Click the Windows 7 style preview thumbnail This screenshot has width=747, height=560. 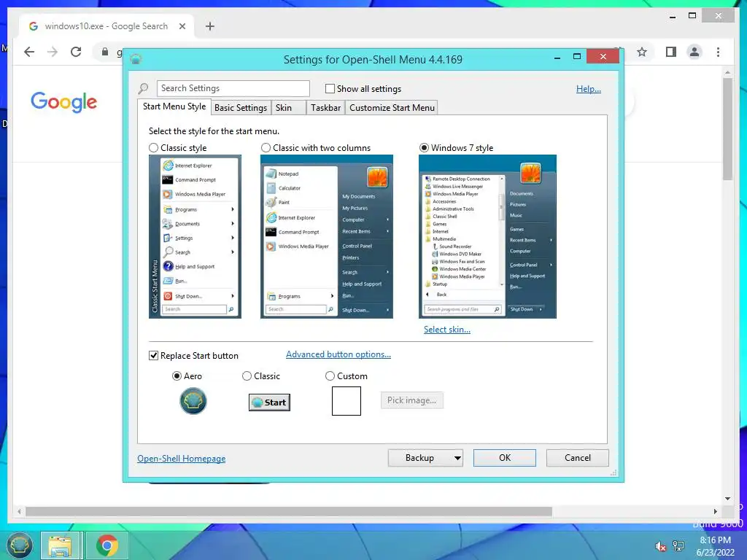click(487, 237)
